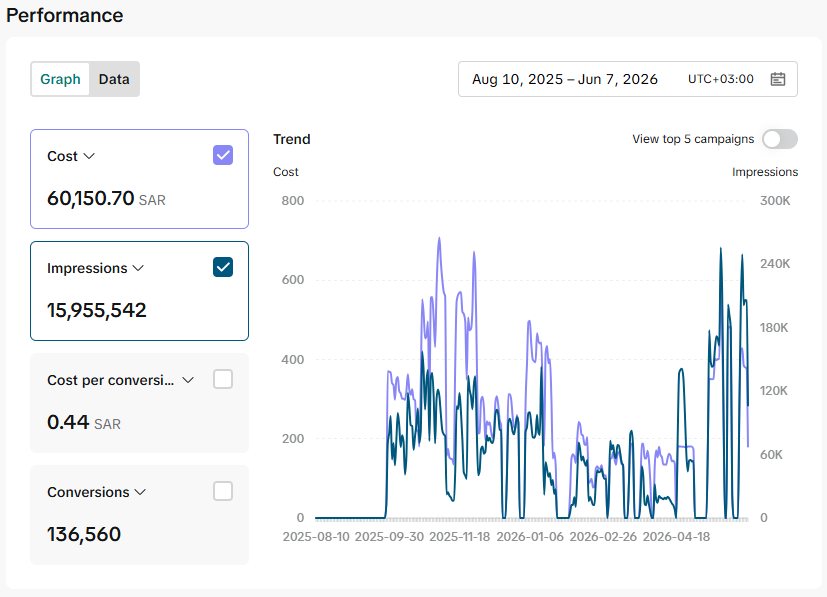Click the 800 cost axis label

pos(293,200)
